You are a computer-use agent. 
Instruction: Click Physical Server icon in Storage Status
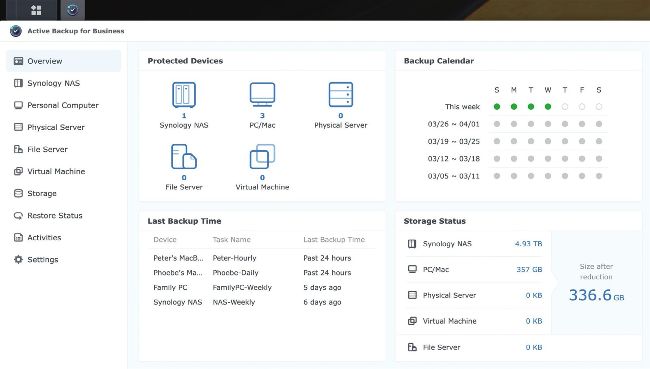412,295
